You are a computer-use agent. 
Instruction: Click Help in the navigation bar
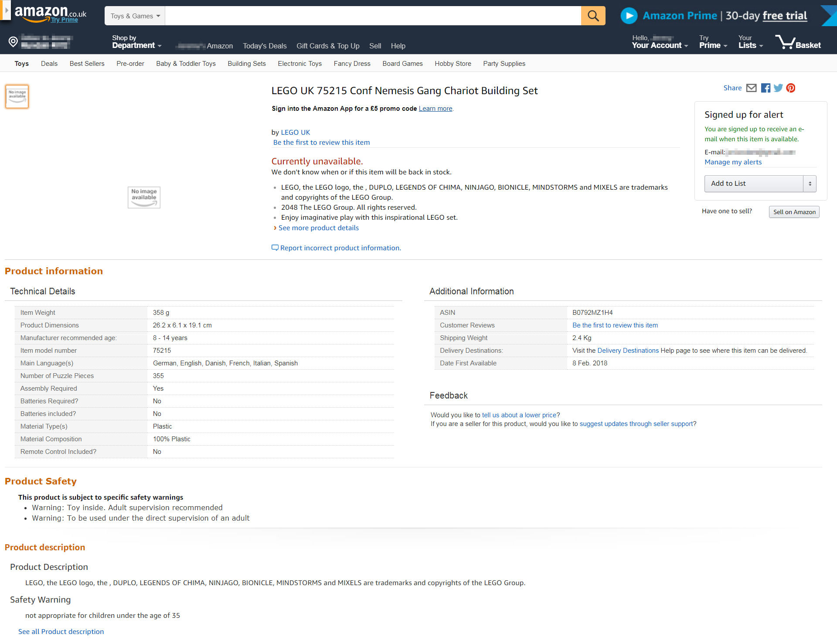tap(398, 46)
